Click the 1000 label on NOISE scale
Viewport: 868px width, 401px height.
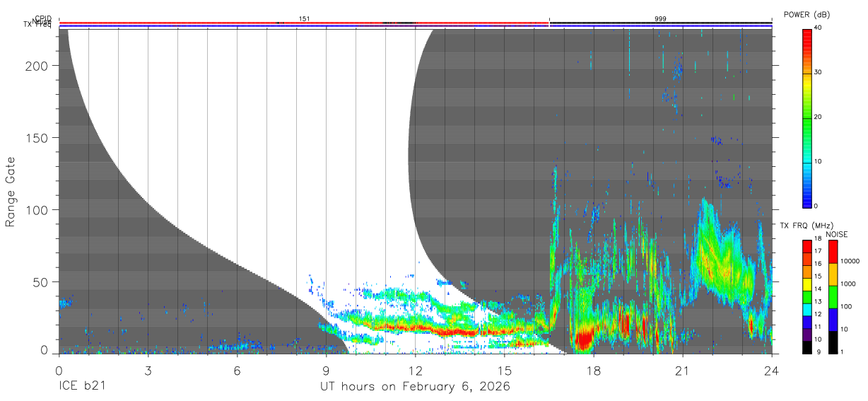(x=848, y=284)
